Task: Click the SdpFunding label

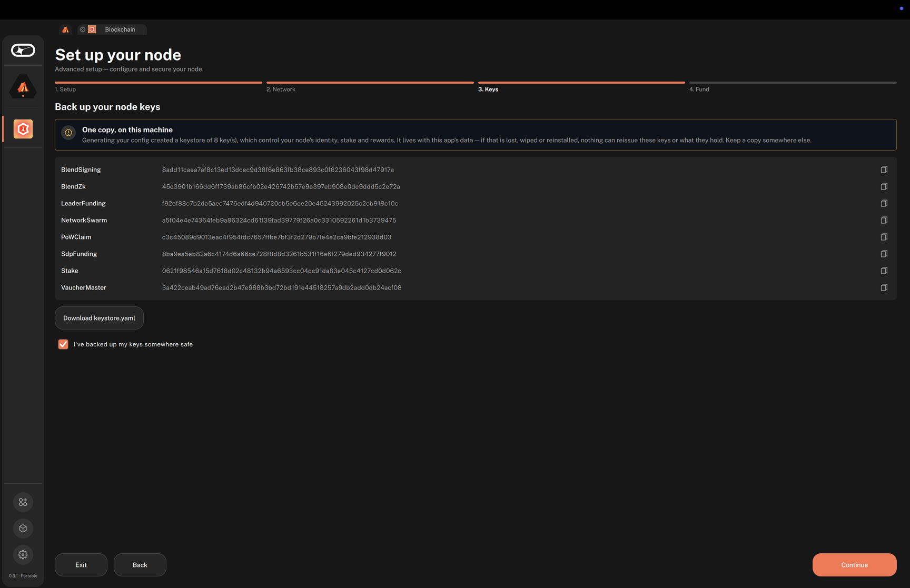Action: [79, 254]
